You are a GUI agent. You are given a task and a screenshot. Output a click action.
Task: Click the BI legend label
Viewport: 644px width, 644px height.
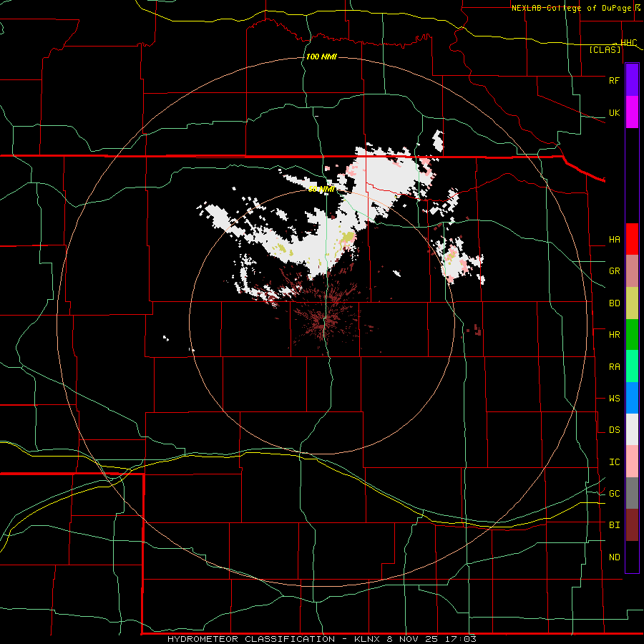click(x=614, y=525)
